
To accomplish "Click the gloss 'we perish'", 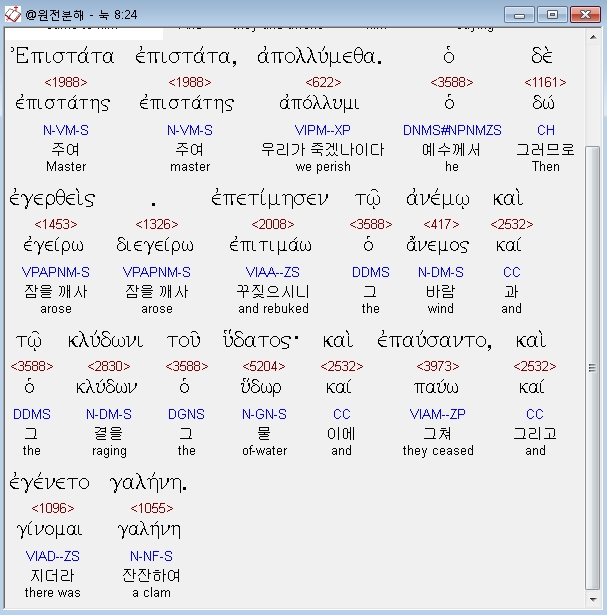I will 323,167.
